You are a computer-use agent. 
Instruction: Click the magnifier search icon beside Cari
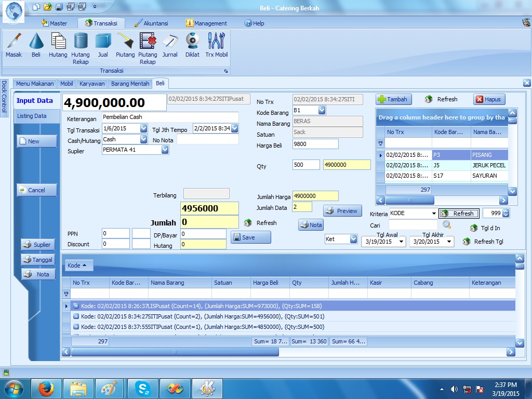pos(447,225)
